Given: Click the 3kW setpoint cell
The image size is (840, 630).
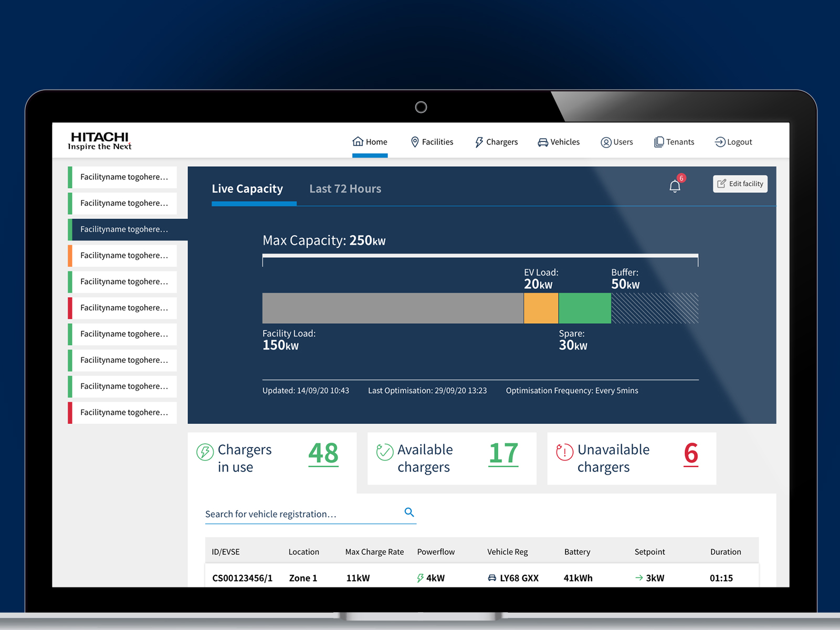Looking at the screenshot, I should click(x=650, y=578).
